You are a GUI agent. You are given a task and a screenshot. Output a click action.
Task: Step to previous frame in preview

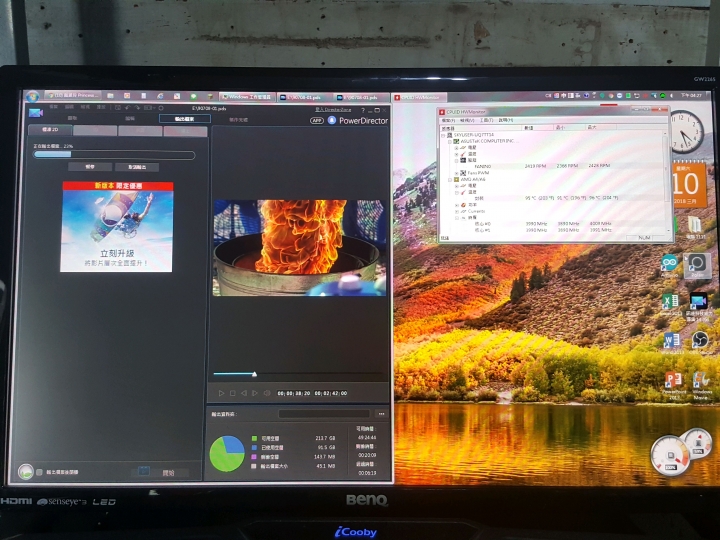[244, 393]
